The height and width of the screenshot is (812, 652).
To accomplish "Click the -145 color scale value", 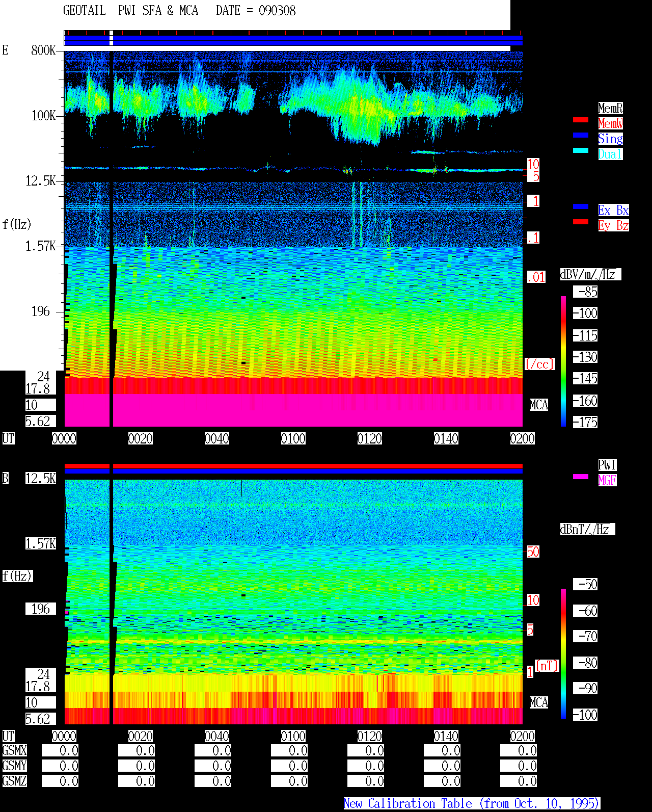I will pos(585,378).
